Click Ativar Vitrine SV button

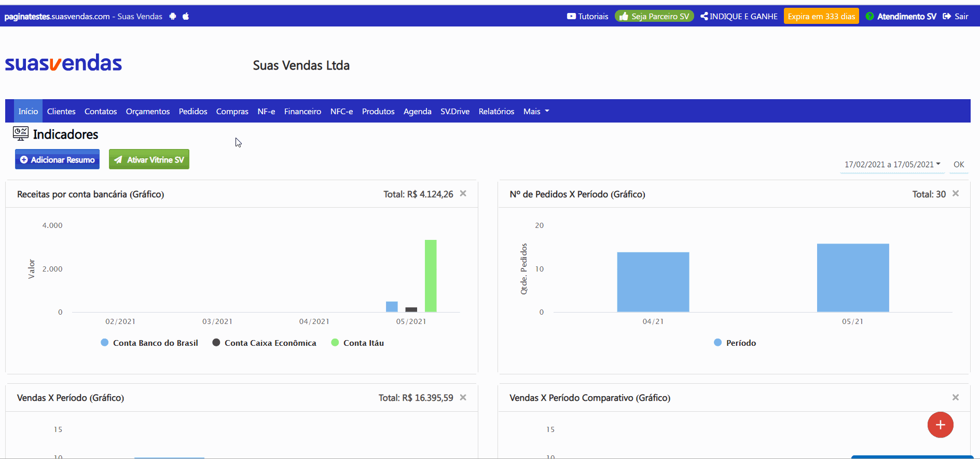coord(149,159)
